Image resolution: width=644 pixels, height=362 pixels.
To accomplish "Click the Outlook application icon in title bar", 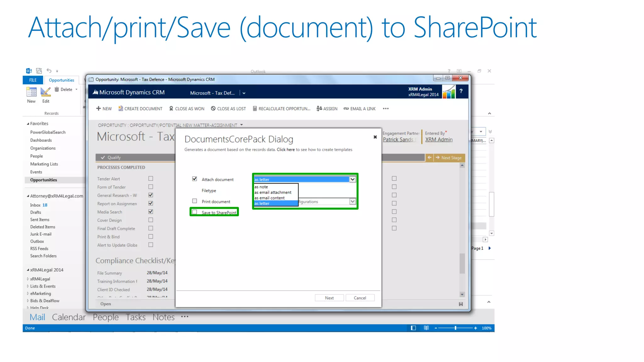I will tap(29, 71).
